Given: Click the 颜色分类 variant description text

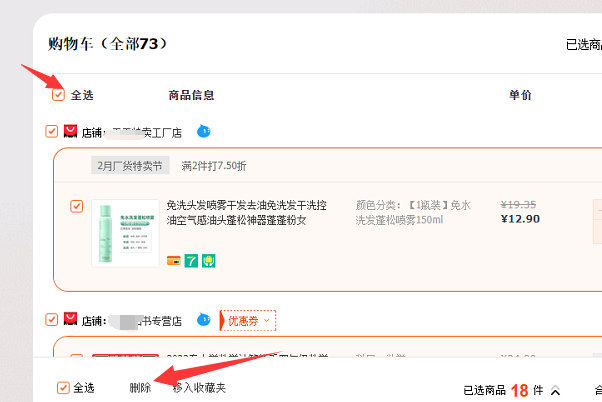Looking at the screenshot, I should 413,213.
